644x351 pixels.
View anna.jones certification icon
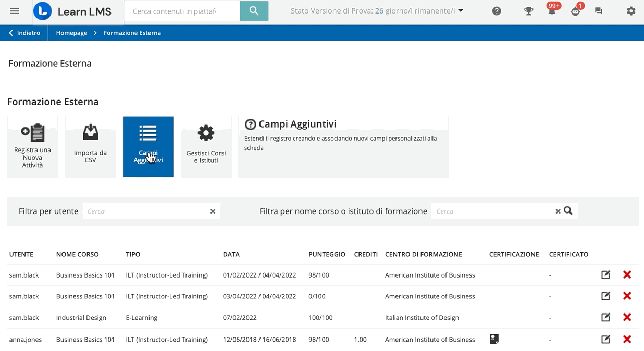tap(494, 339)
